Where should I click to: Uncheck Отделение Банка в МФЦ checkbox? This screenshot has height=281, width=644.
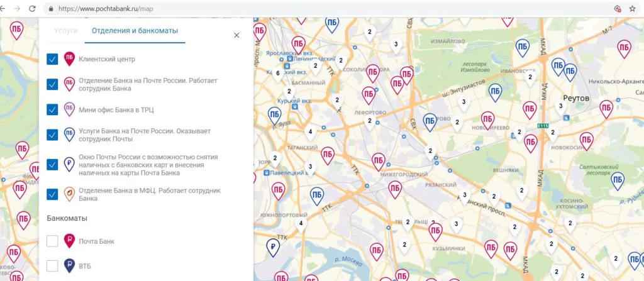click(52, 194)
